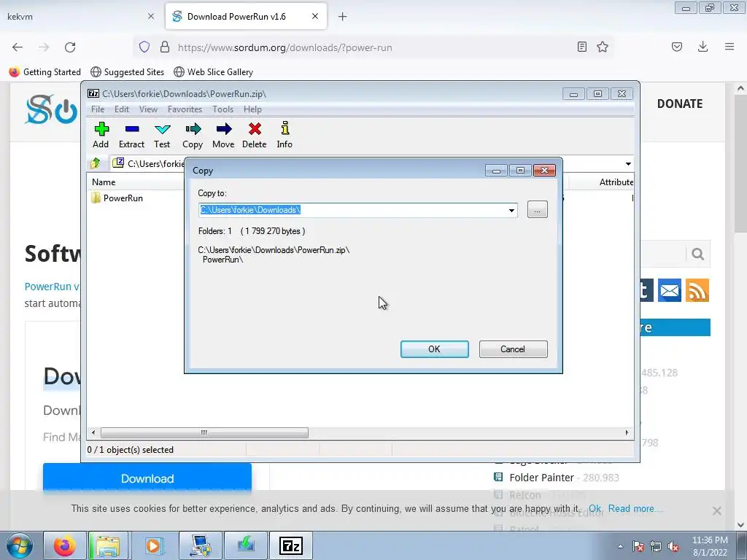Screen dimensions: 747x560
Task: Expand the Copy to path dropdown
Action: pos(511,210)
